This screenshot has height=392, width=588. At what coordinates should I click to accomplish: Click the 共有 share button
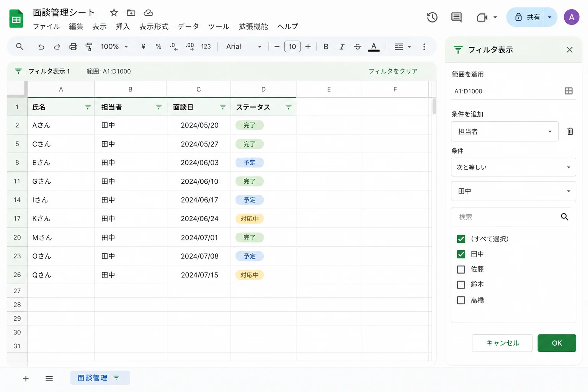point(525,17)
